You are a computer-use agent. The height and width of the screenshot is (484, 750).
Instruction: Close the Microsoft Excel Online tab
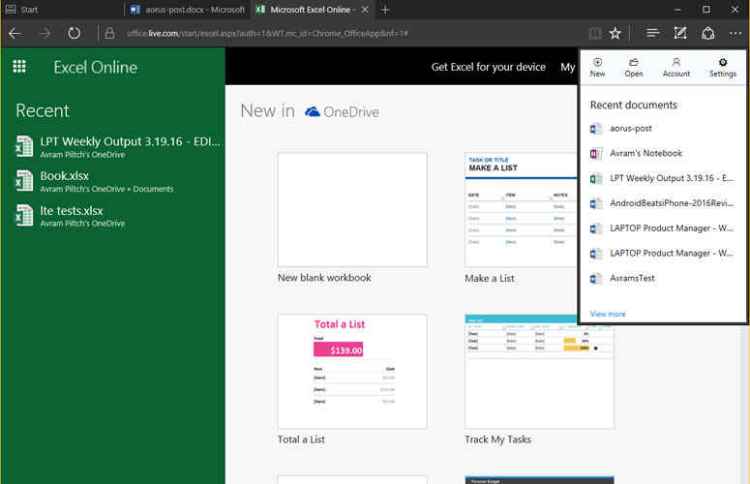click(x=365, y=10)
